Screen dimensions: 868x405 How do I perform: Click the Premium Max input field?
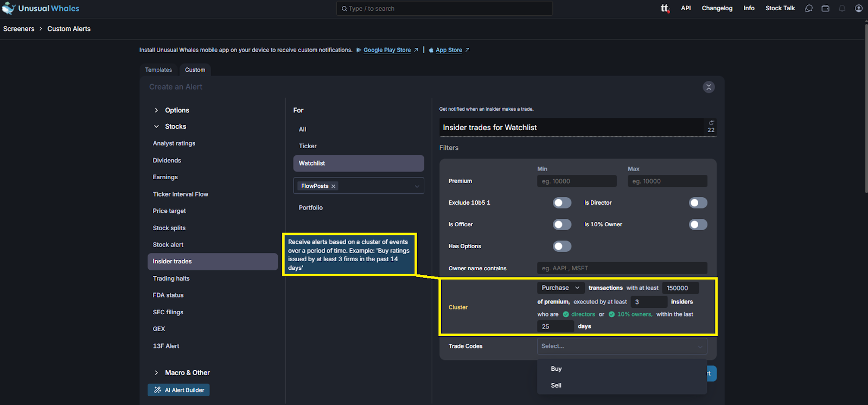667,181
